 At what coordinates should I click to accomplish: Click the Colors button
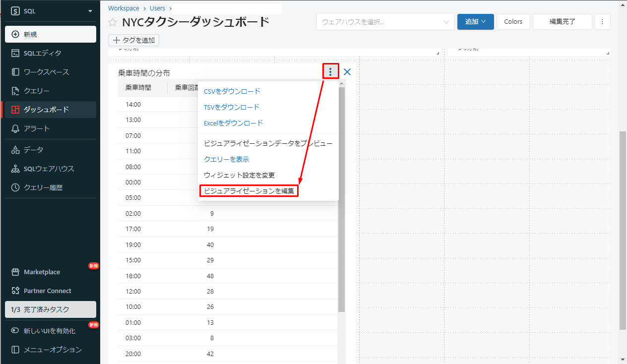(x=513, y=22)
